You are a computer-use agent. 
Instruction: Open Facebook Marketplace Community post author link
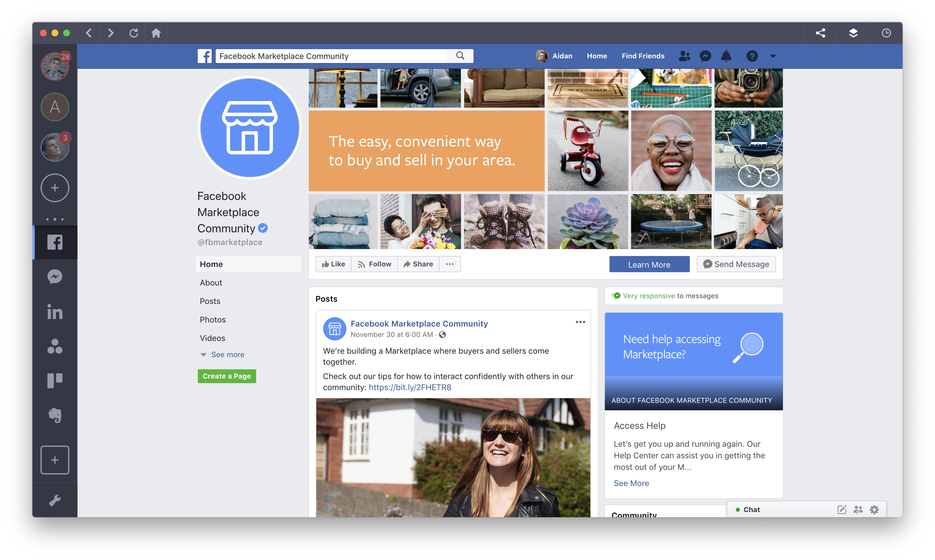(419, 323)
